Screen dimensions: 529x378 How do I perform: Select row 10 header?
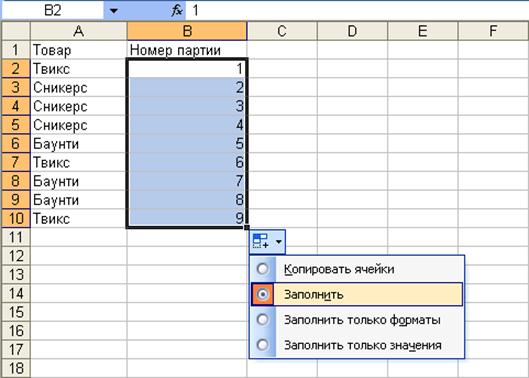(16, 218)
